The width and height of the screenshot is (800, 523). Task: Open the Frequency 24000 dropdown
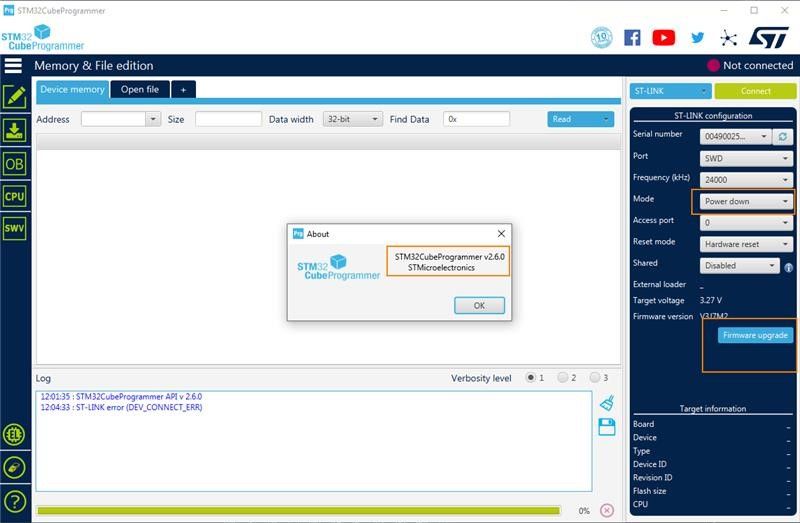coord(746,180)
